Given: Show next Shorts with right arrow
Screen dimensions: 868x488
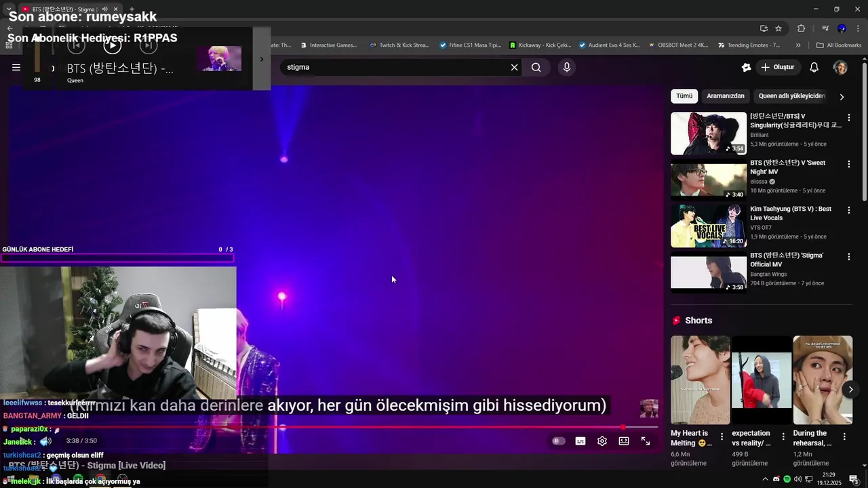Looking at the screenshot, I should [x=850, y=390].
